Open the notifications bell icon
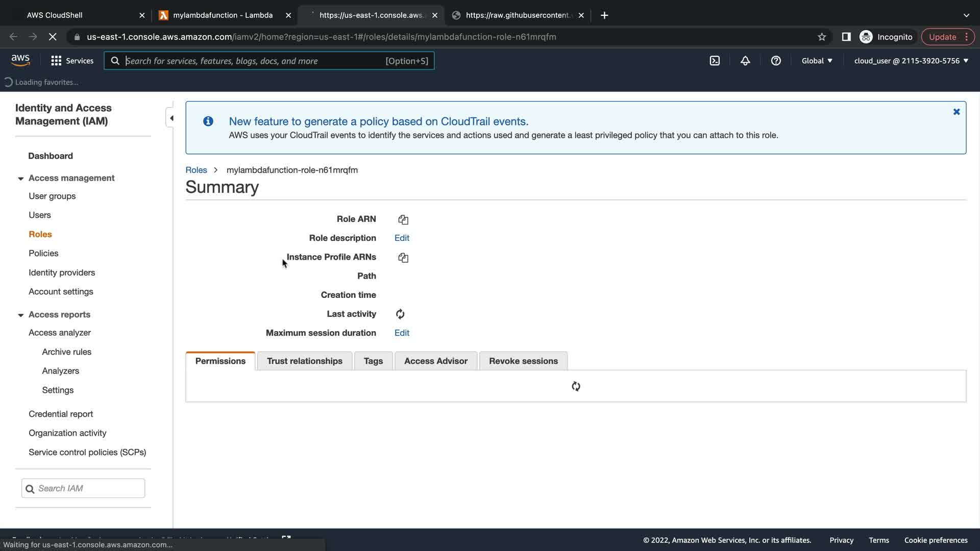 pos(745,61)
